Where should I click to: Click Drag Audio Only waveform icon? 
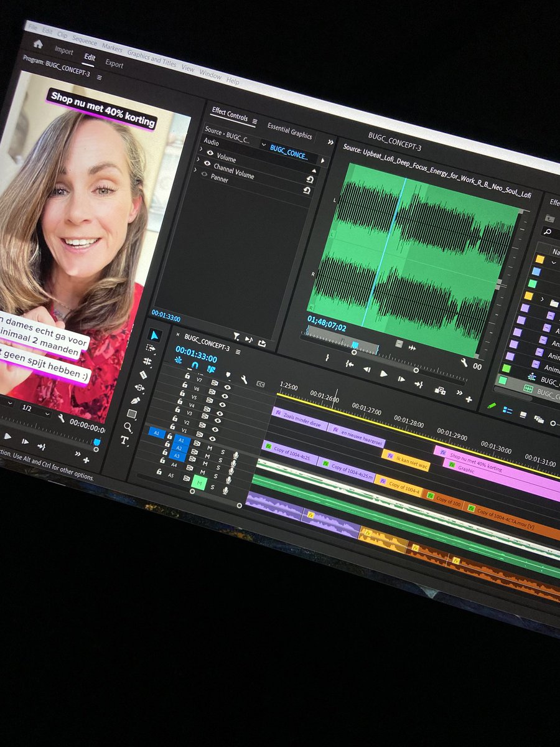click(x=412, y=348)
